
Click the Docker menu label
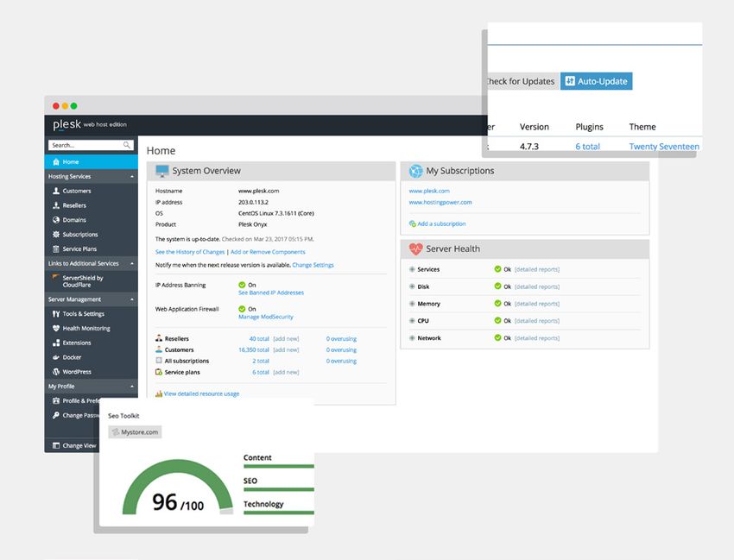point(72,357)
